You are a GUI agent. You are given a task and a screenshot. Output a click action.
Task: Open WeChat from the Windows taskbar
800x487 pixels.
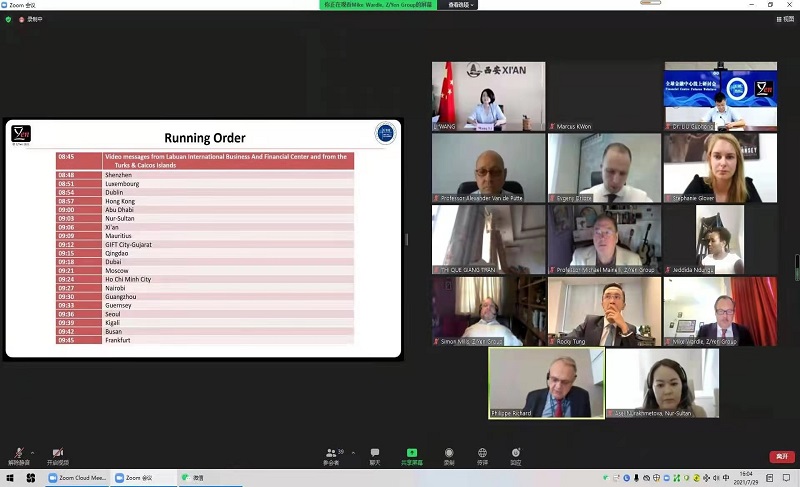(x=193, y=478)
